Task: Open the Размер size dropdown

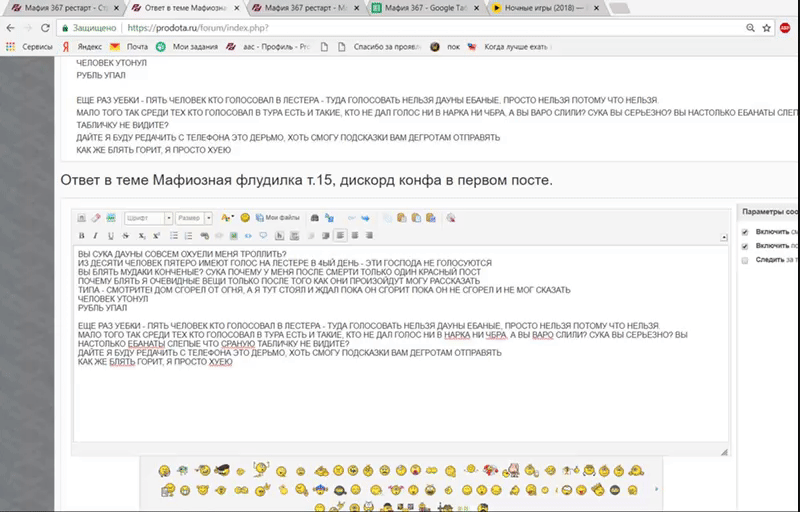Action: click(194, 218)
